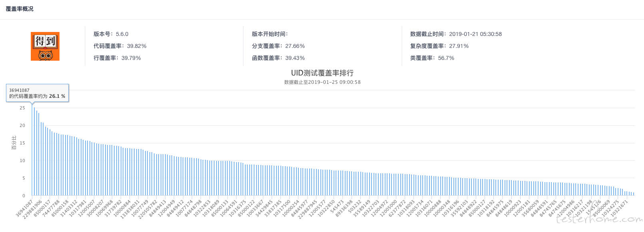Click the 覆盖率概况 section heading
This screenshot has height=232, width=644.
pos(20,9)
